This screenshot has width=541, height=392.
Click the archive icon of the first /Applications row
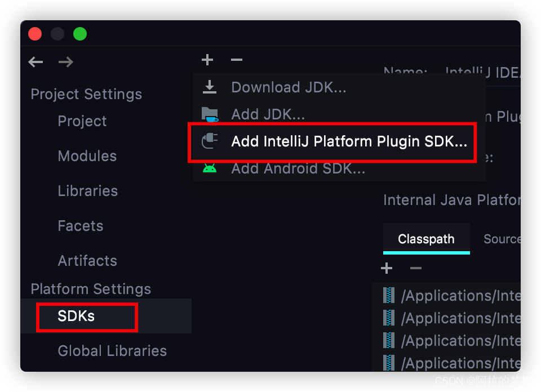[x=389, y=296]
